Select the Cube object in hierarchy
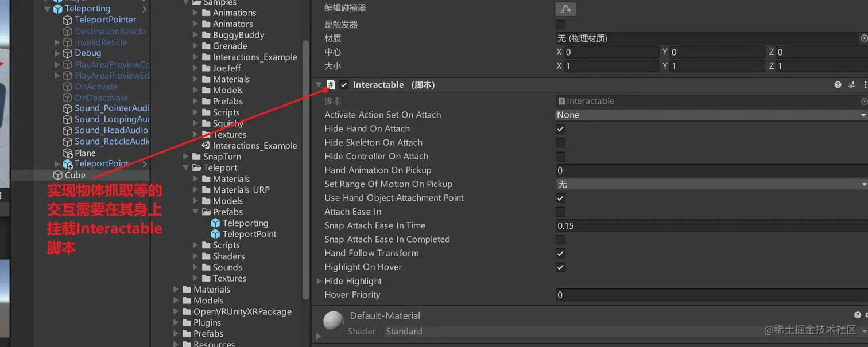Screen dimensions: 868x347 75,175
